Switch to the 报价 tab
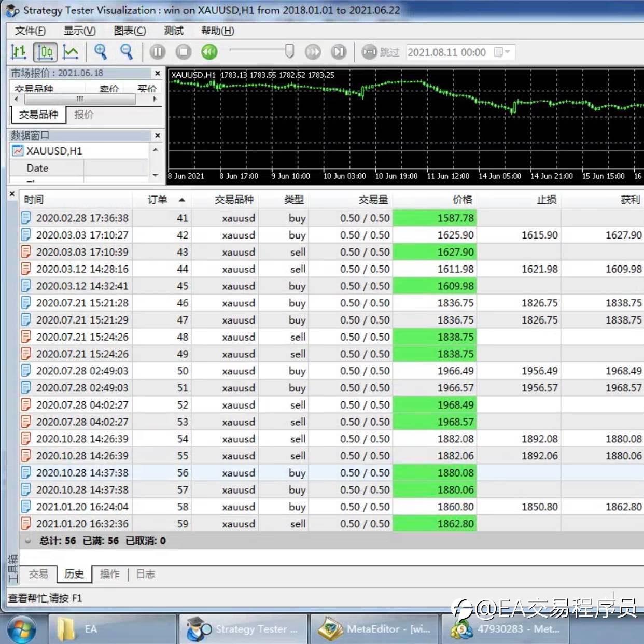 [84, 115]
